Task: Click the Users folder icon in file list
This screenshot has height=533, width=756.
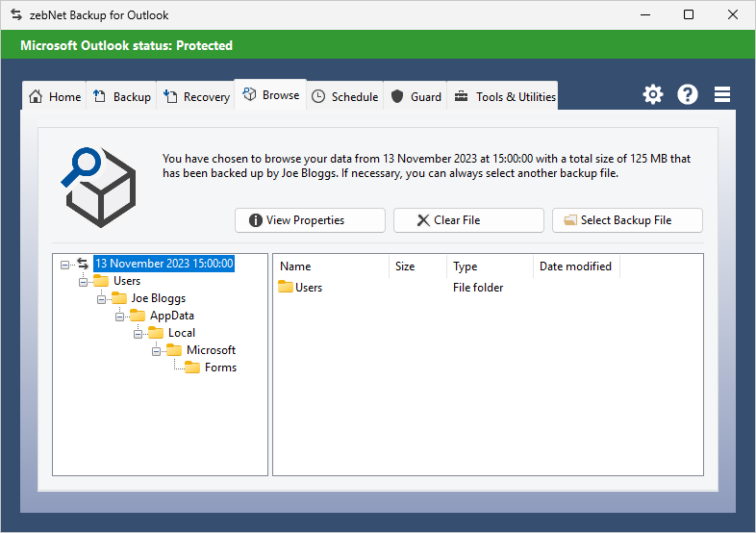Action: tap(286, 288)
